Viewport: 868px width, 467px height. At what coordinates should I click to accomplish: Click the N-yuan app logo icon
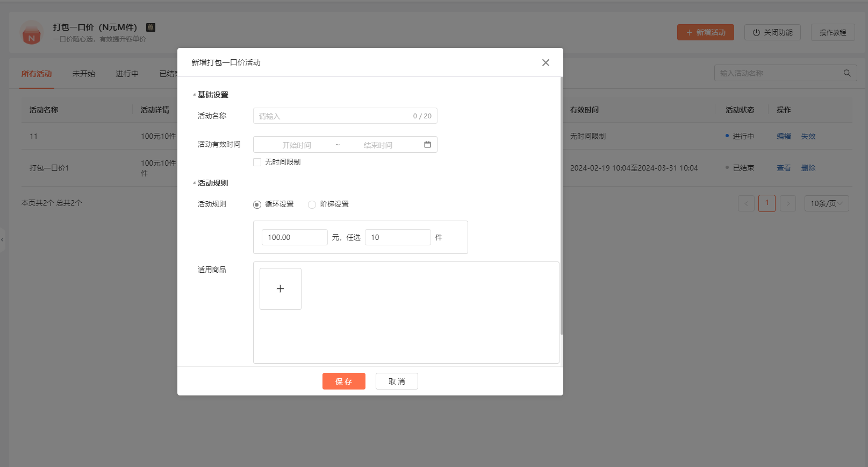(32, 33)
